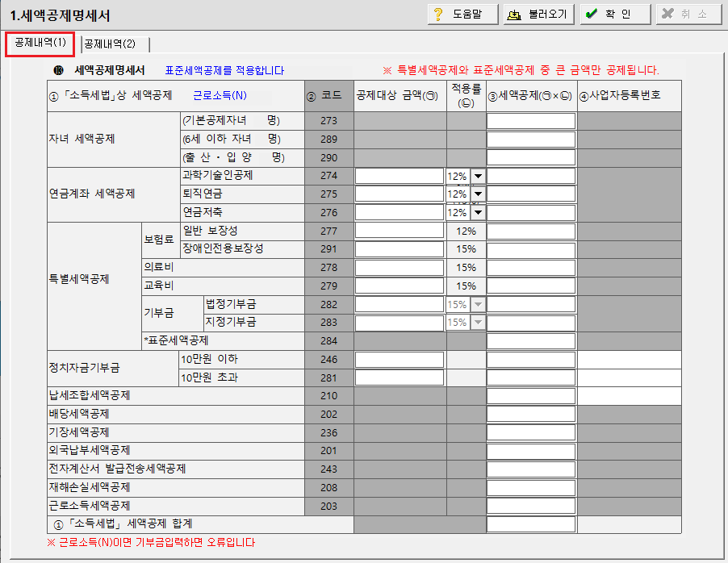Screen dimensions: 728x563
Task: Click the 15% rate for 교육비
Action: click(467, 286)
